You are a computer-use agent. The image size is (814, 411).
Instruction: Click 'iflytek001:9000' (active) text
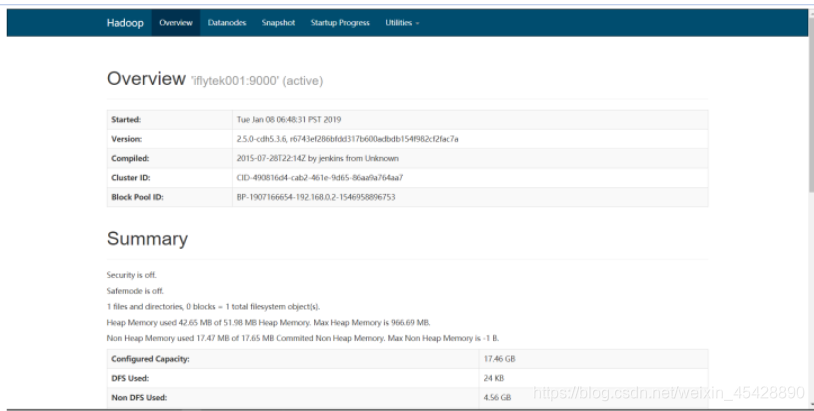coord(257,81)
